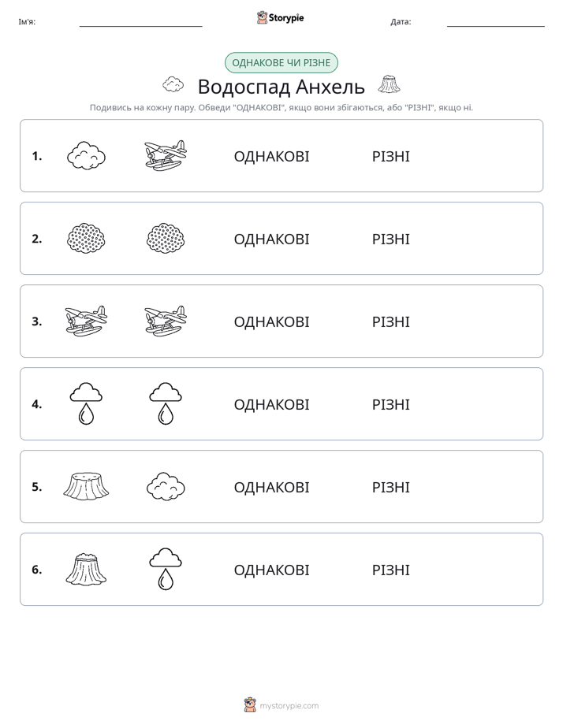Select ОДНАКОВІ for row 2
Viewport: 563px width, 728px height.
(x=272, y=239)
